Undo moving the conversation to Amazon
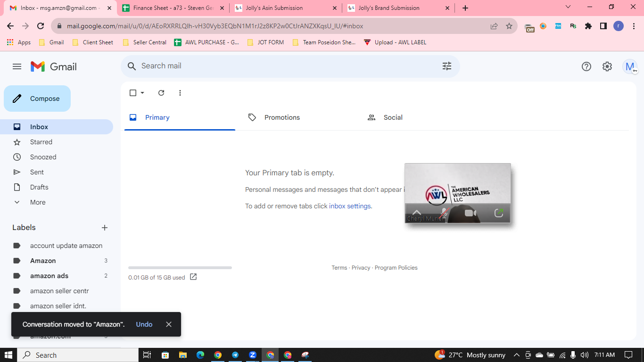Viewport: 644px width, 362px height. pos(144,324)
